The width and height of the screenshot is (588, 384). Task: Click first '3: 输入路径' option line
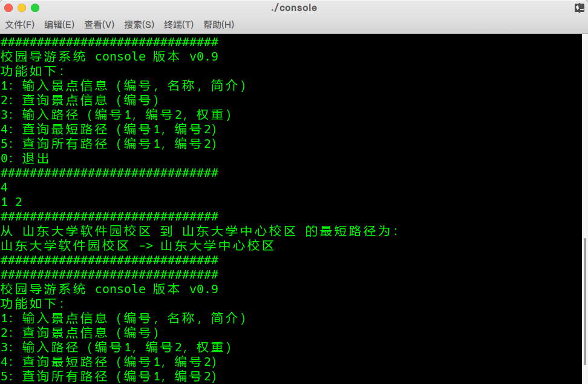(116, 115)
